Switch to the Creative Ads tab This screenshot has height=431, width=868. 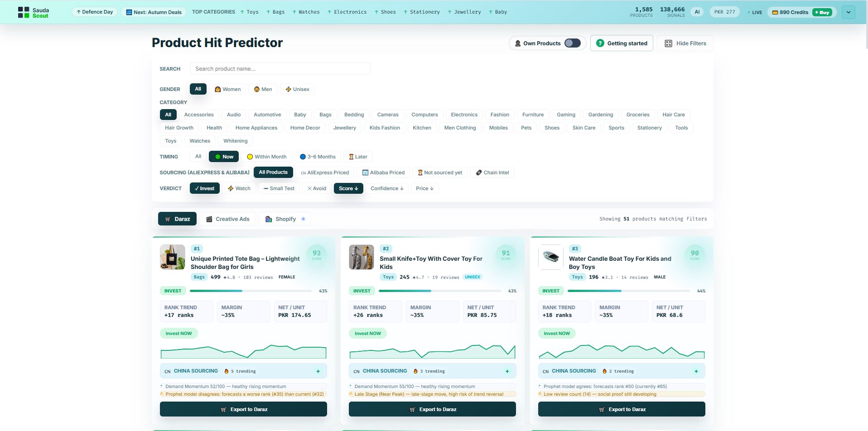[x=228, y=219]
